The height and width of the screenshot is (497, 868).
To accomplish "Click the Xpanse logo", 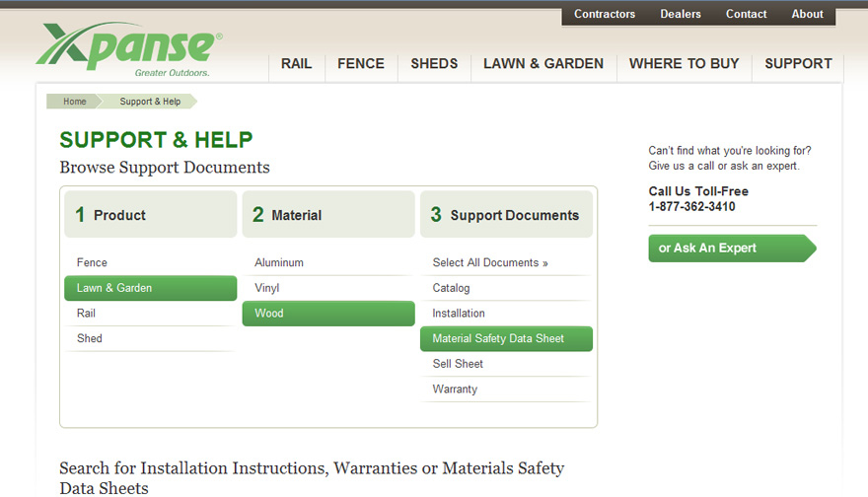I will (129, 49).
